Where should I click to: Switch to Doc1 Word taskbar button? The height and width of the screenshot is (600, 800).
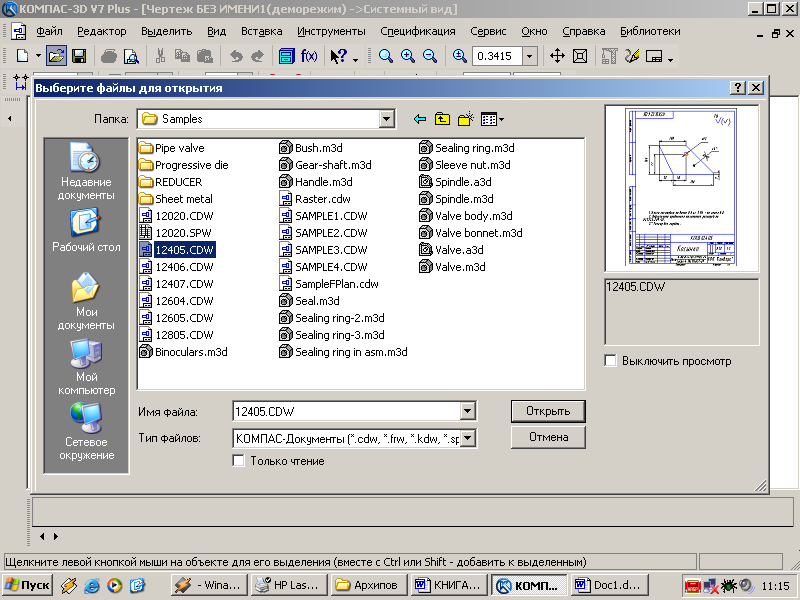coord(612,585)
